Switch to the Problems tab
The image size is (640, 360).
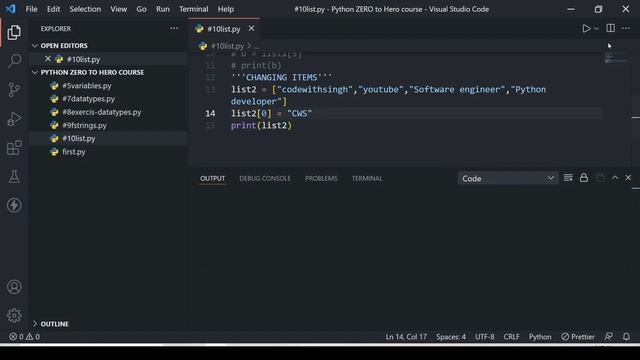321,178
